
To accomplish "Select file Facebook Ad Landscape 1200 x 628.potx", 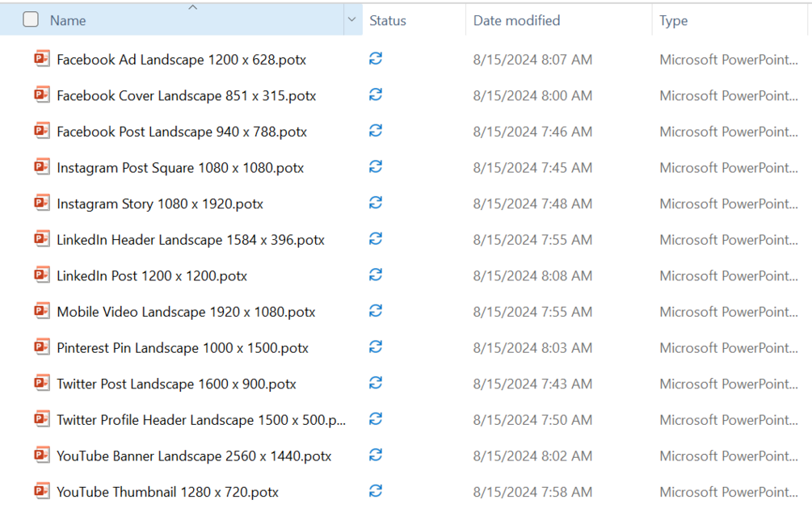I will pyautogui.click(x=181, y=60).
